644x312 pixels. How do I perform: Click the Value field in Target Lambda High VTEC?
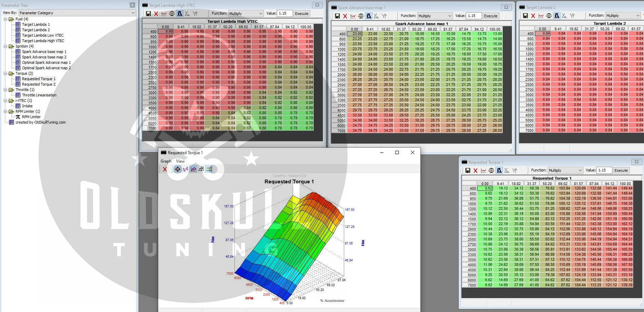pyautogui.click(x=285, y=14)
